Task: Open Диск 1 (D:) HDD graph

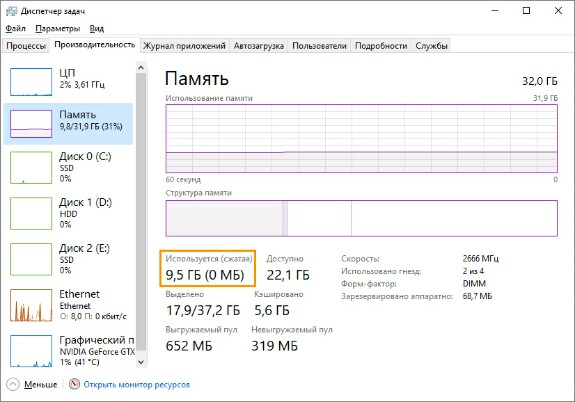Action: pos(31,213)
